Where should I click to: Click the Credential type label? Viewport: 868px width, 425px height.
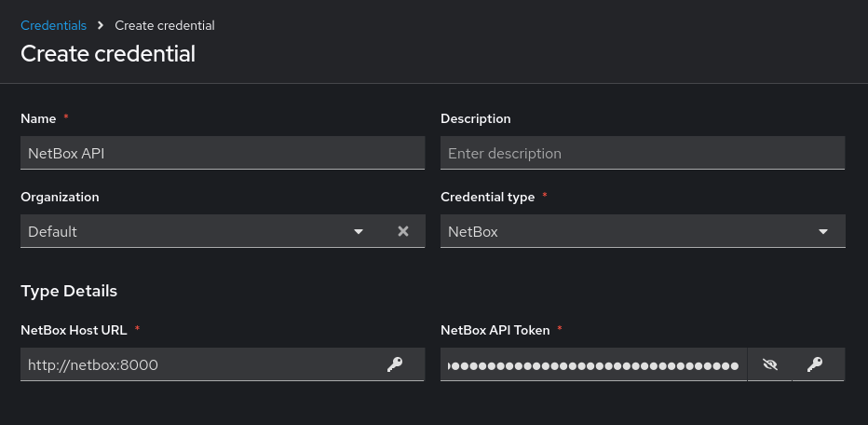[488, 197]
